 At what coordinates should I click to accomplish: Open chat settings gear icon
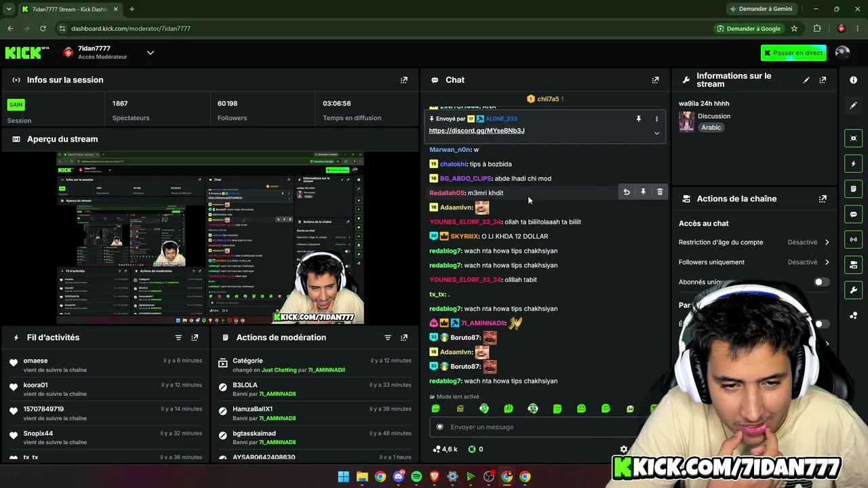coord(624,449)
